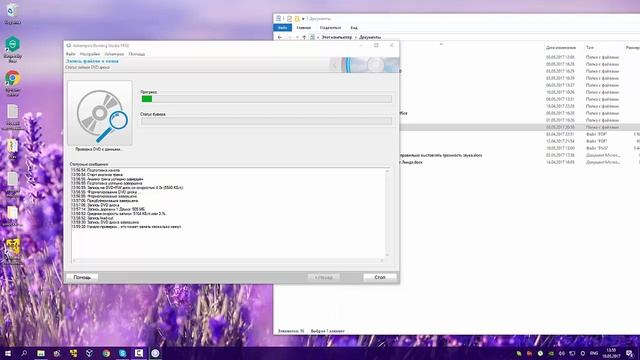Open the Настройки menu in Burning Studio
Image resolution: width=640 pixels, height=360 pixels.
(x=90, y=54)
